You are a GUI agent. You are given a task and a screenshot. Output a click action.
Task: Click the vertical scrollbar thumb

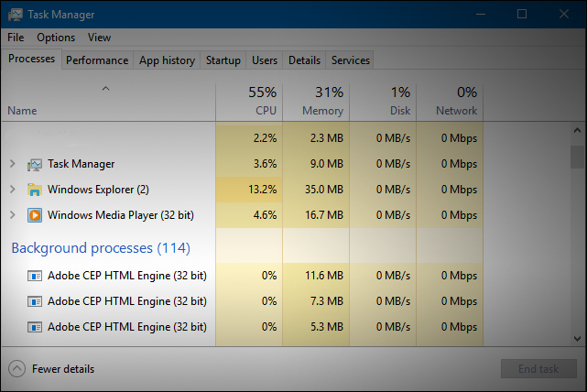coord(577,158)
